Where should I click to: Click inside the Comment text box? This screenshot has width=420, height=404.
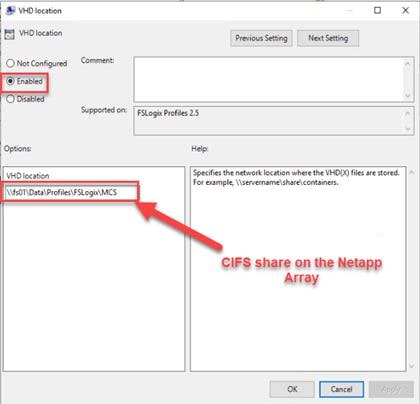[x=268, y=79]
